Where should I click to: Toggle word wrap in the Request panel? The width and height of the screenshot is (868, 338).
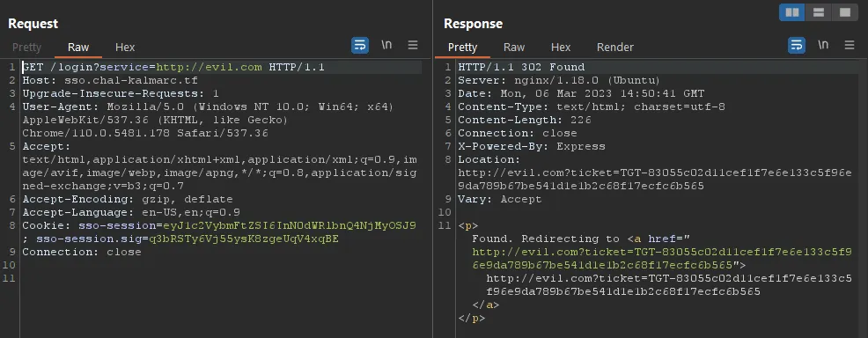coord(360,46)
